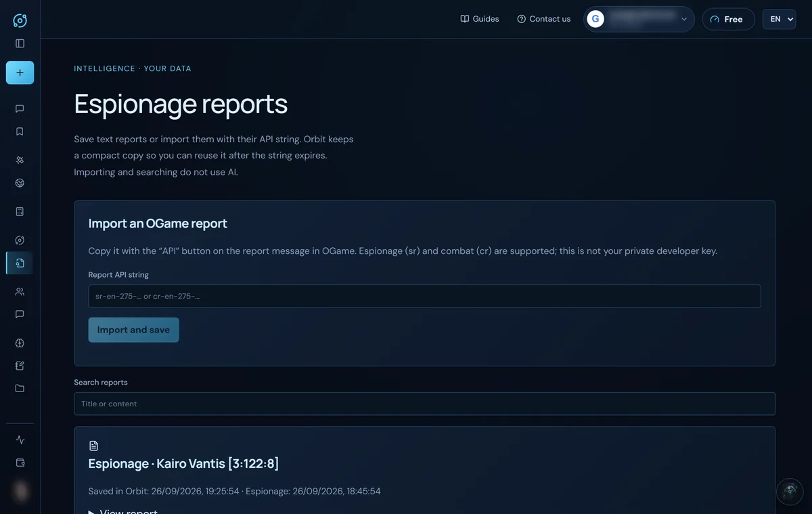This screenshot has height=514, width=812.
Task: Click the Free plan button
Action: (x=728, y=20)
